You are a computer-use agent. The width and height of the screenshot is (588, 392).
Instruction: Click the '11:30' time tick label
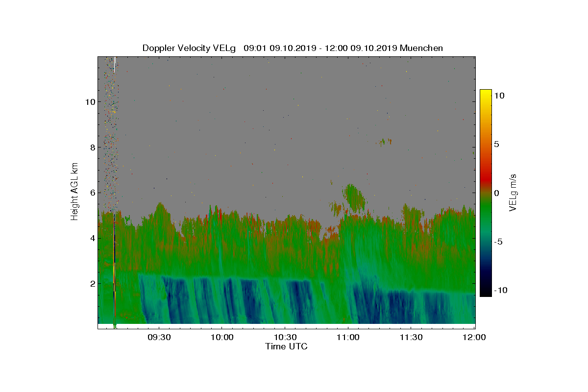[x=411, y=337]
